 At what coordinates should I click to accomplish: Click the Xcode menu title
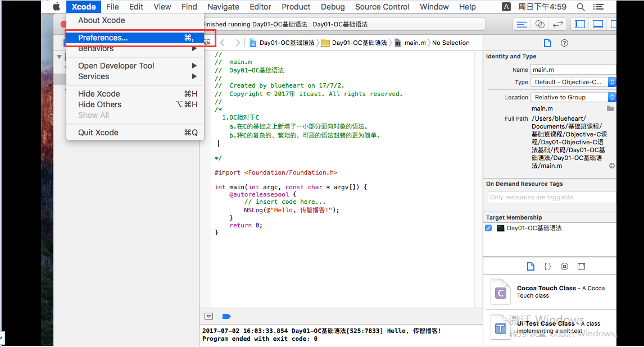83,7
